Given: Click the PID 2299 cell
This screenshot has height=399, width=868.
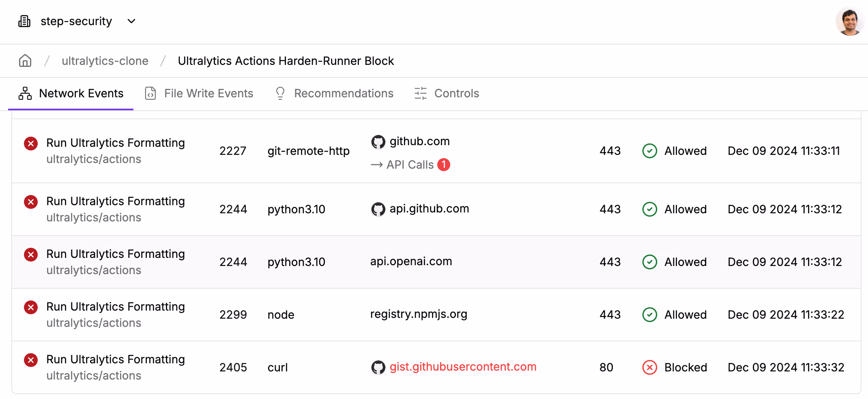Looking at the screenshot, I should (x=233, y=315).
